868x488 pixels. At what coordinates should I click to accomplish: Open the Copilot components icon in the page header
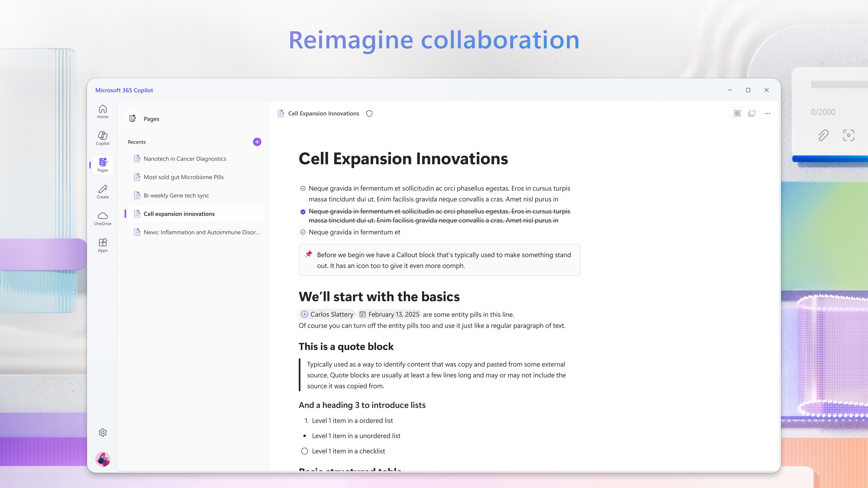click(737, 113)
